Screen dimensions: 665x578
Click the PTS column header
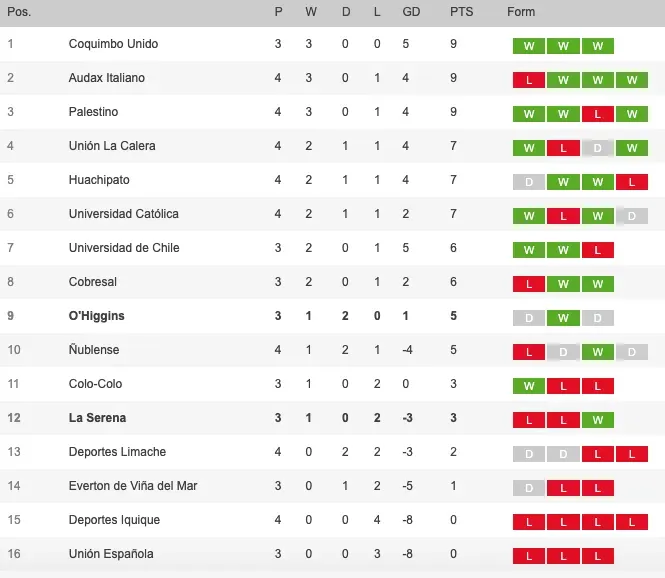[x=461, y=12]
